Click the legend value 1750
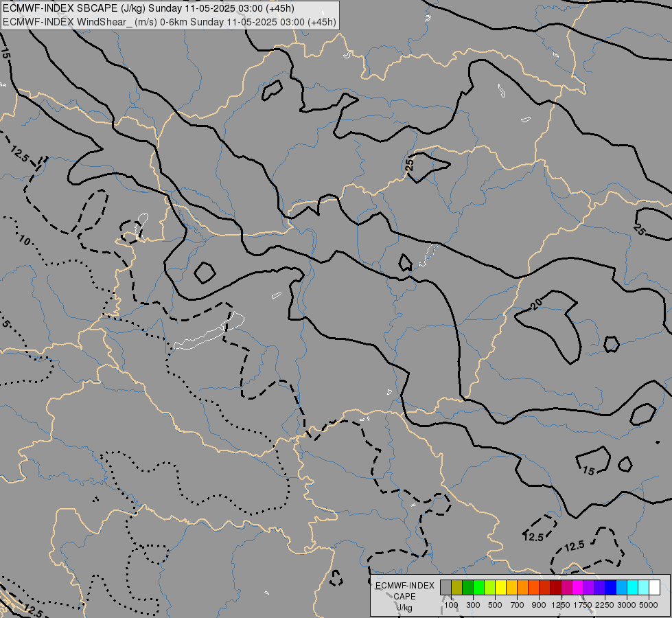Image resolution: width=672 pixels, height=618 pixels. pyautogui.click(x=583, y=605)
